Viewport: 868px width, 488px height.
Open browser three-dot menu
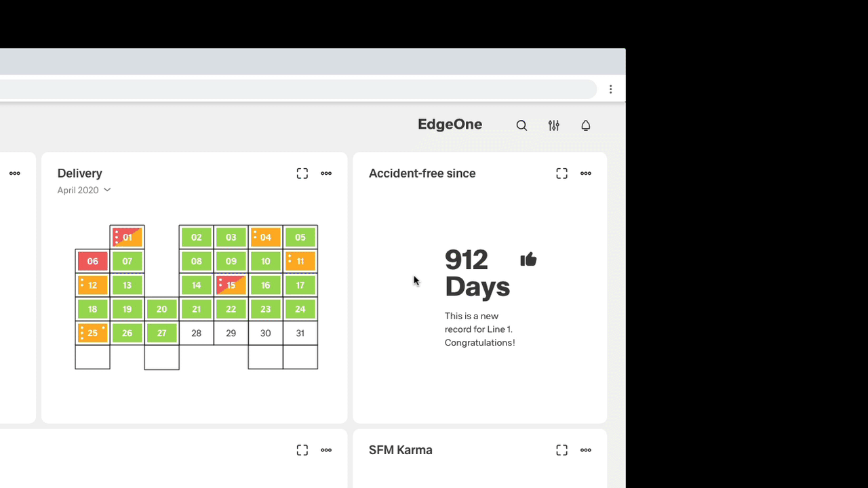click(x=611, y=89)
